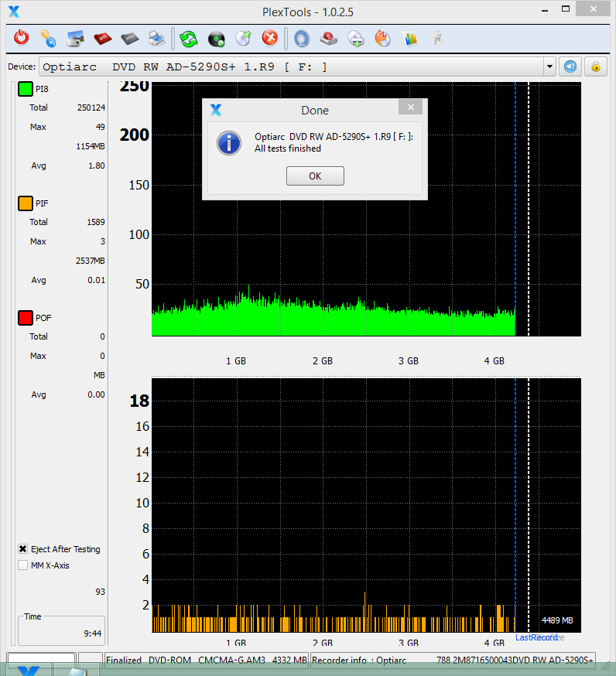Click the yellow padlock lock drive icon

[596, 67]
